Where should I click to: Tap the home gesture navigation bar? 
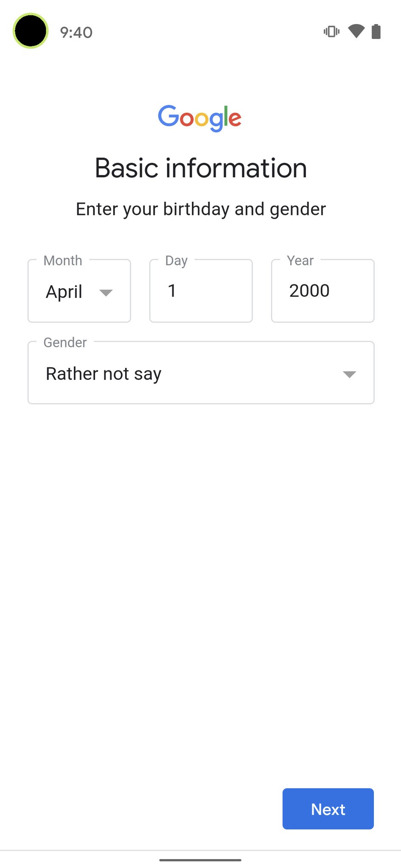pyautogui.click(x=200, y=860)
